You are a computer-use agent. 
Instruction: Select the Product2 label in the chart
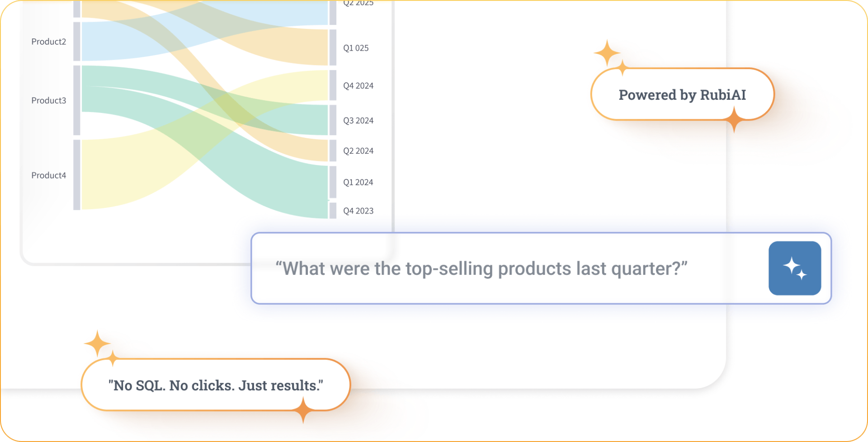(x=48, y=42)
